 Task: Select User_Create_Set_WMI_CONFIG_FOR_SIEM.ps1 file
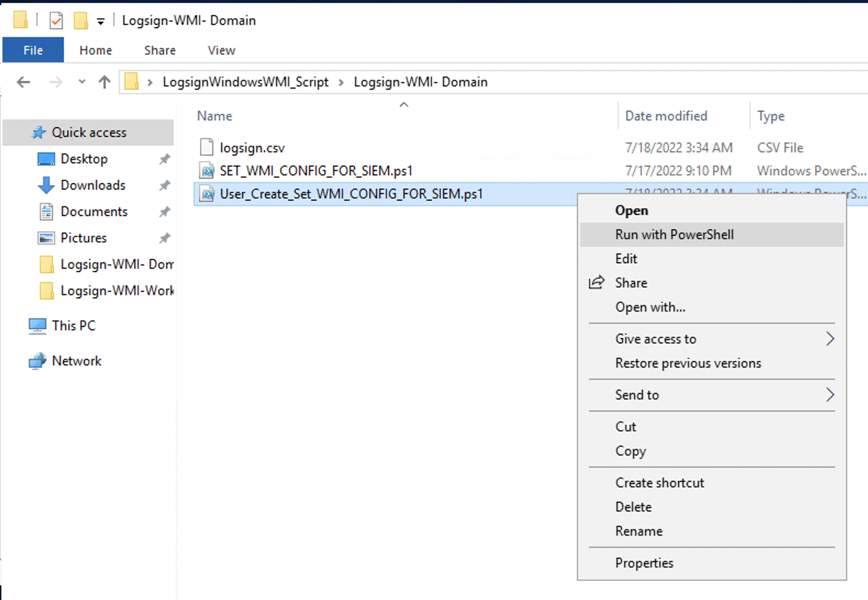[351, 194]
